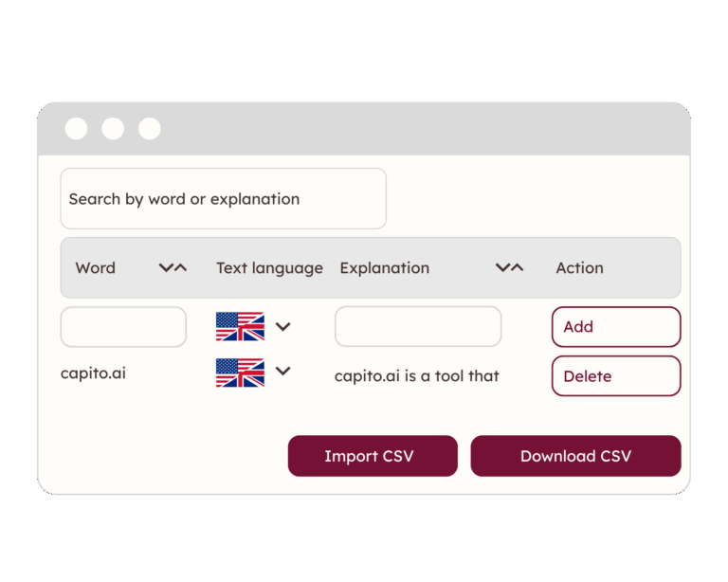The width and height of the screenshot is (728, 582).
Task: Click the second window control circle
Action: coord(113,129)
